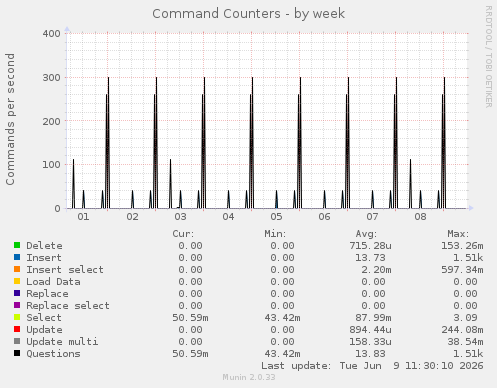The width and height of the screenshot is (497, 388).
Task: Click the y-axis label 300
Action: click(x=52, y=78)
